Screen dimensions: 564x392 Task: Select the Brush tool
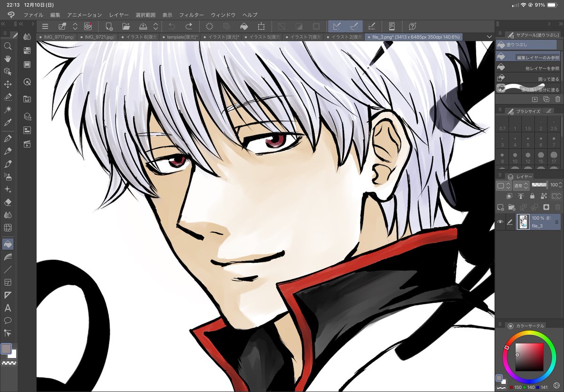coord(8,164)
